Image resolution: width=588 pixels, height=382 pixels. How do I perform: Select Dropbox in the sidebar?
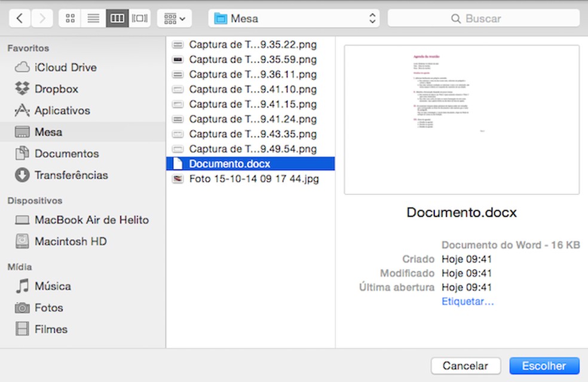[56, 89]
